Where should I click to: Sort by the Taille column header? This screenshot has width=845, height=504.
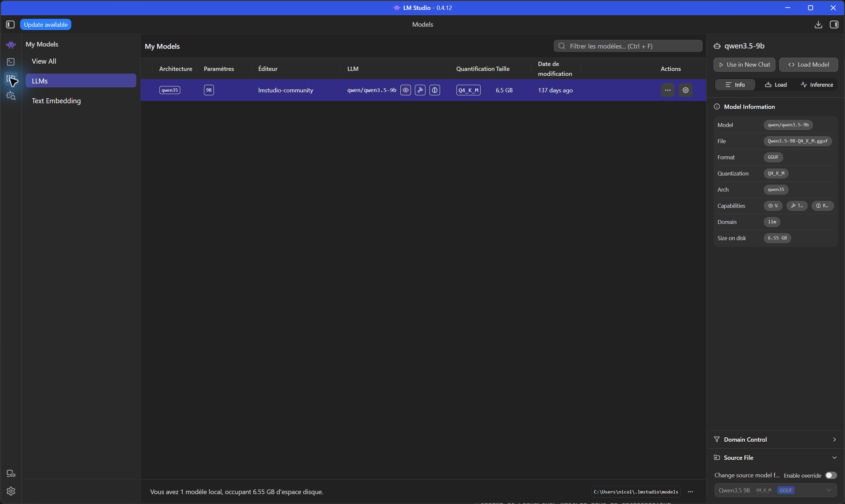(x=502, y=69)
